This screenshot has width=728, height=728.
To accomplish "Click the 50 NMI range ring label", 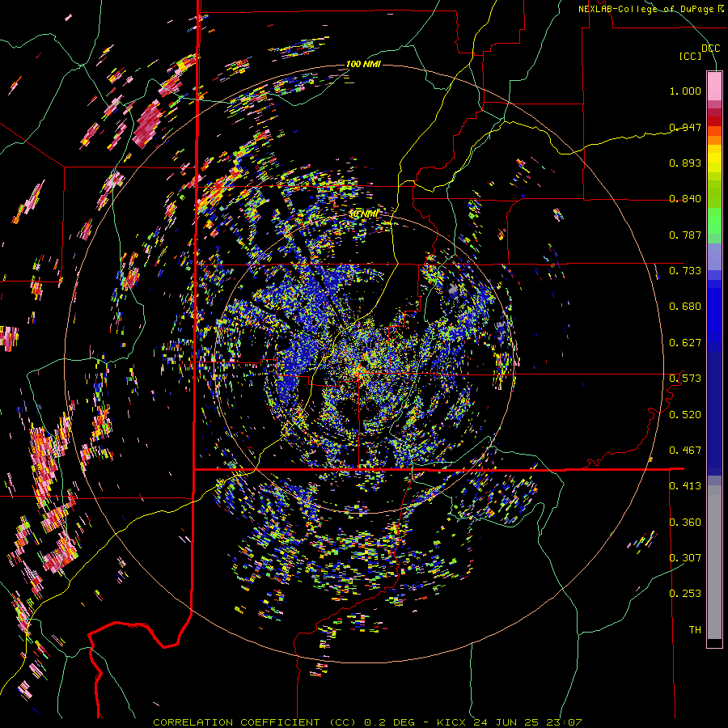I will (363, 214).
